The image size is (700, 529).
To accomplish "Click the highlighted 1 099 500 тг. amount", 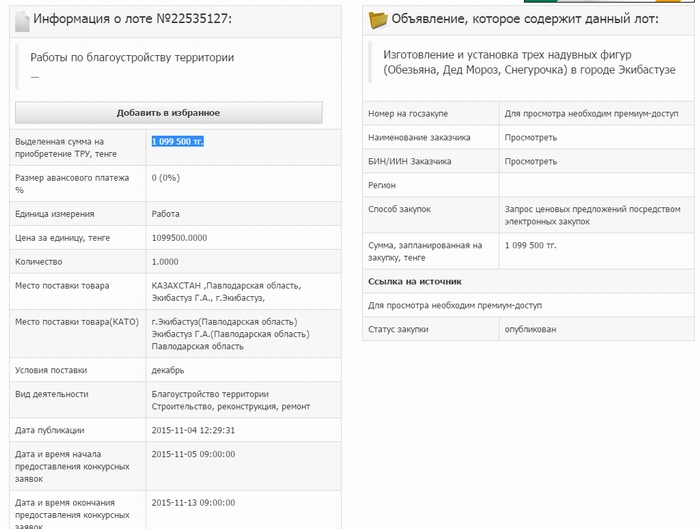I will 178,142.
